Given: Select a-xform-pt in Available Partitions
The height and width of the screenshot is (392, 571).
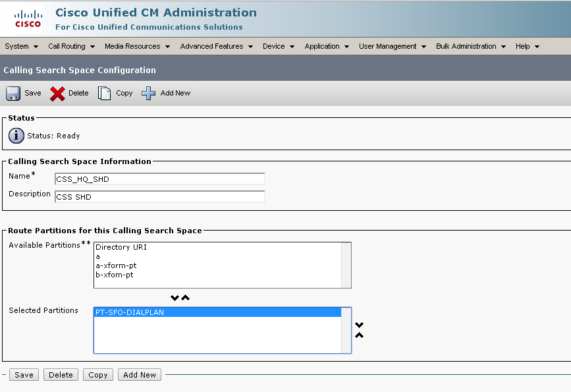Looking at the screenshot, I should click(x=218, y=266).
